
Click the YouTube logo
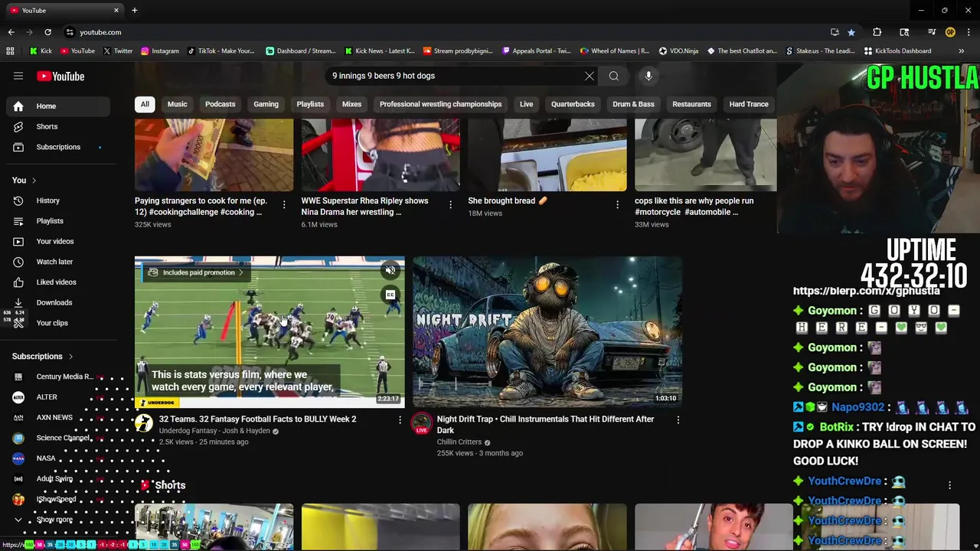(60, 76)
